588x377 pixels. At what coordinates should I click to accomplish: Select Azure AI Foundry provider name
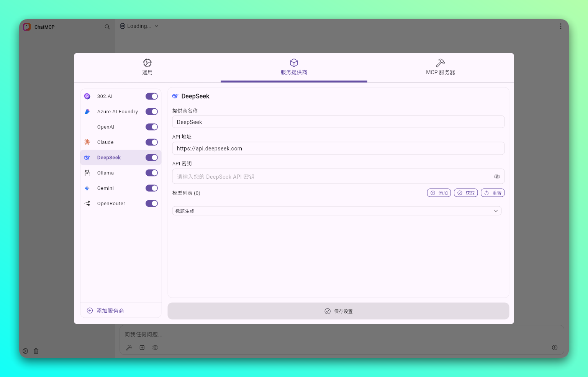click(117, 112)
